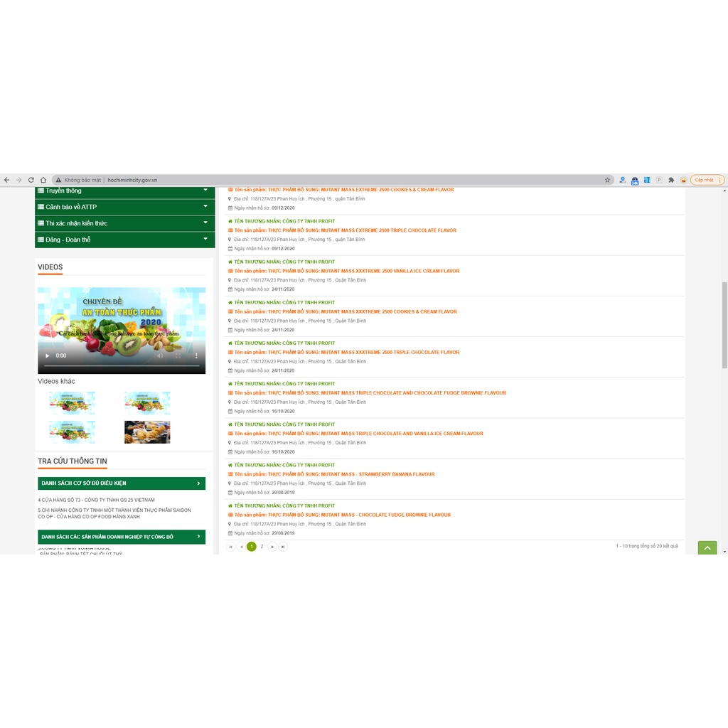
Task: Play the food safety video
Action: (48, 355)
